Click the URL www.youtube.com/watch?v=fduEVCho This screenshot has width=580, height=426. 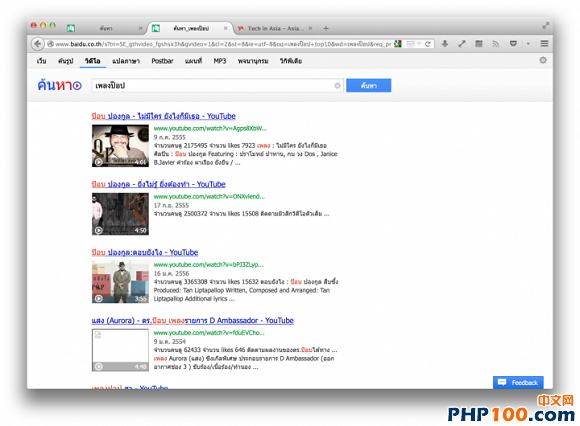pos(209,332)
